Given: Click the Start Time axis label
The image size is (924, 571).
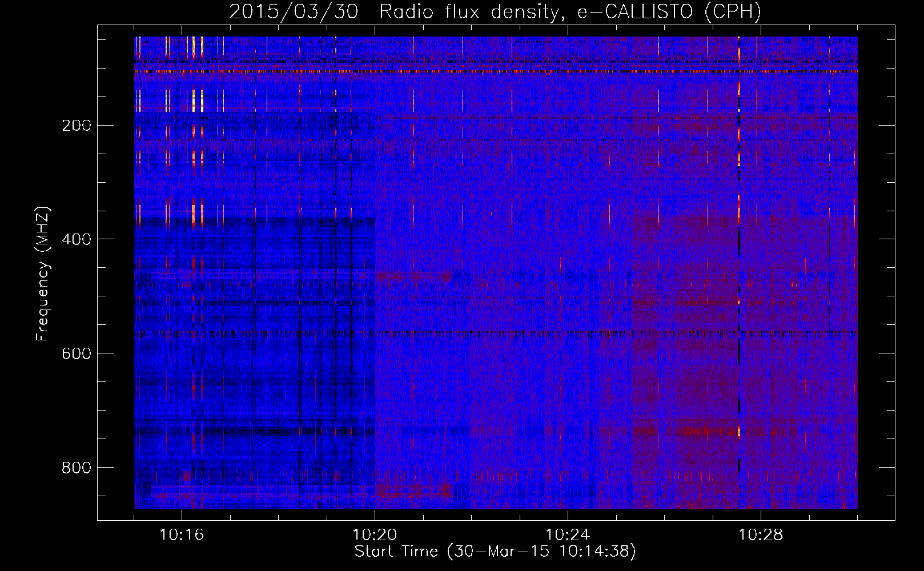Looking at the screenshot, I should click(x=495, y=552).
